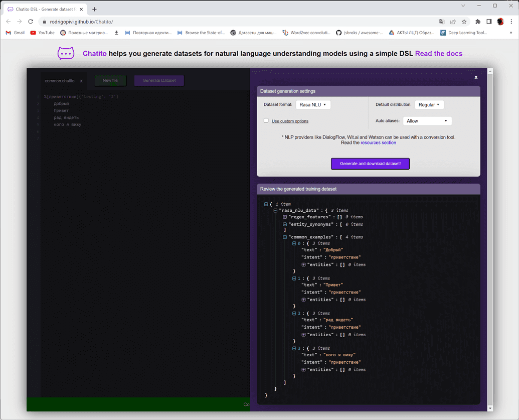Image resolution: width=519 pixels, height=420 pixels.
Task: Toggle the browser side panel icon
Action: 489,22
